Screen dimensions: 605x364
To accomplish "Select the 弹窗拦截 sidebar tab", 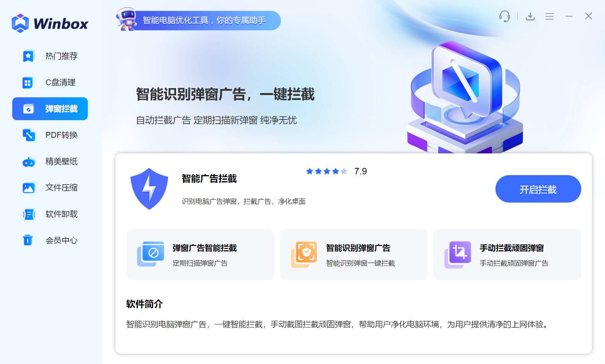I will pyautogui.click(x=50, y=109).
